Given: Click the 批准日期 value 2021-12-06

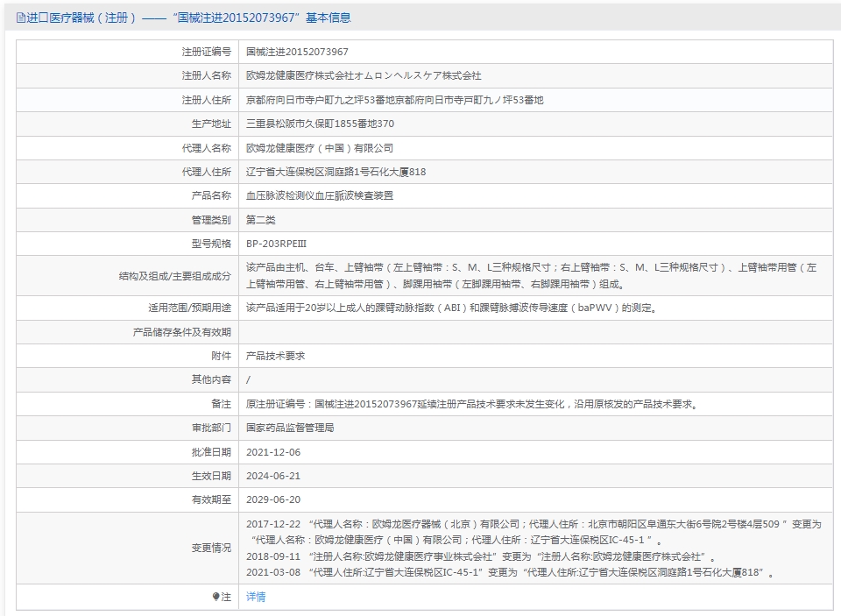Looking at the screenshot, I should 273,452.
